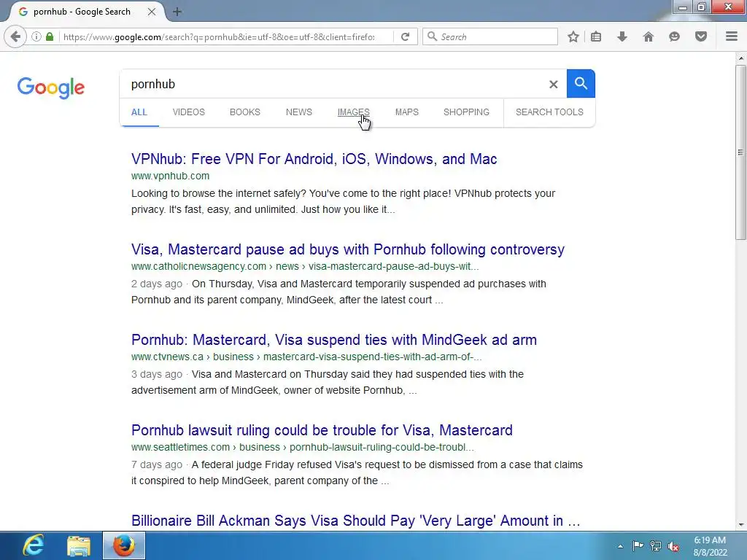This screenshot has width=747, height=560.
Task: Click the Firefox back arrow button
Action: click(x=15, y=36)
